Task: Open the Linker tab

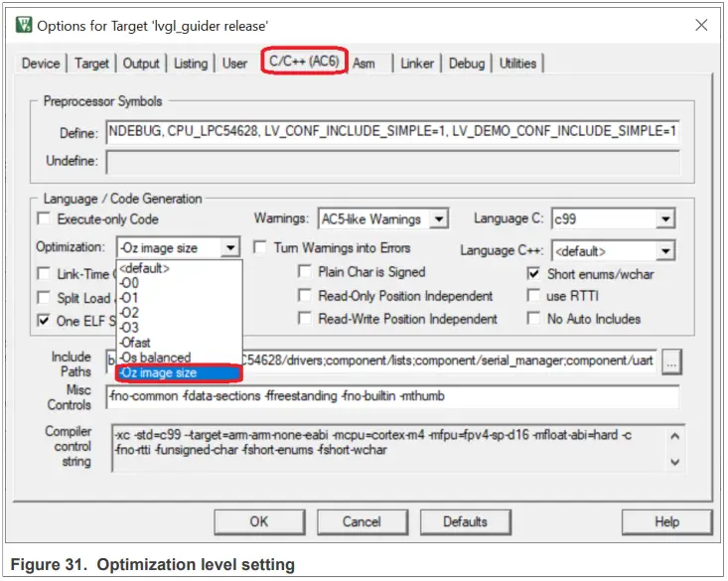Action: 417,64
